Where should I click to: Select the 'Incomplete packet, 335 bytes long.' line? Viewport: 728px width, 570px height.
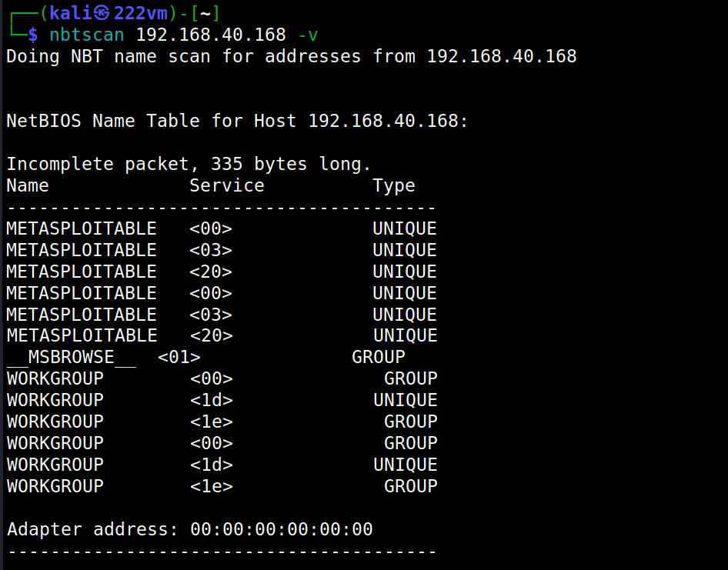click(189, 164)
